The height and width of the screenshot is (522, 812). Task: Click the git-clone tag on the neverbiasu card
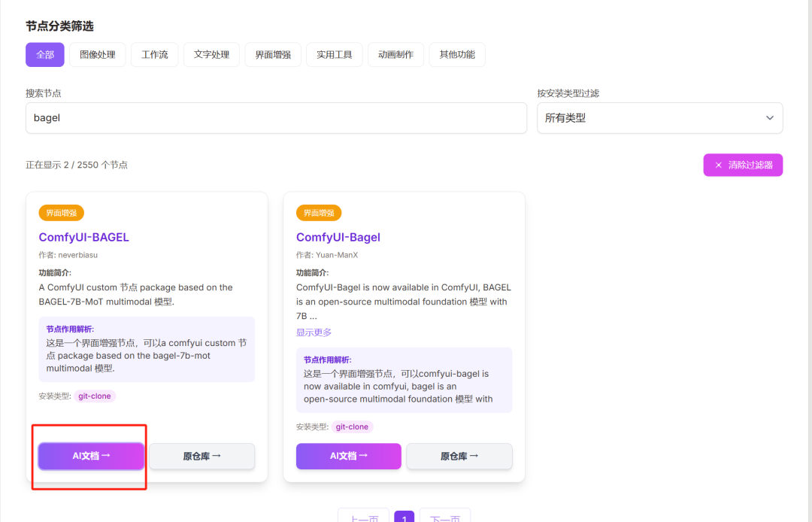tap(95, 396)
